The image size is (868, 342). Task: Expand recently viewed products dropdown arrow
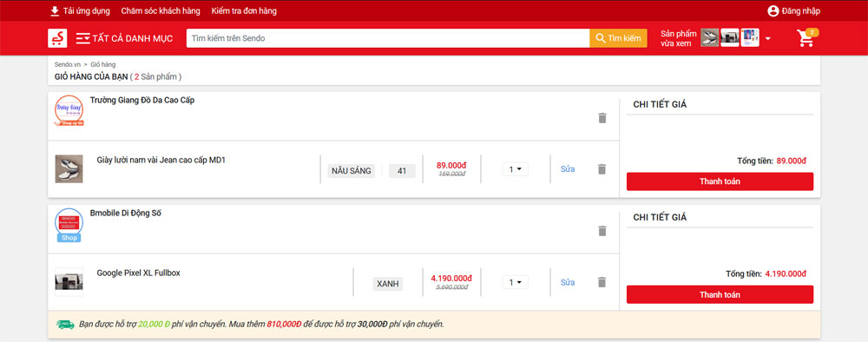(768, 39)
